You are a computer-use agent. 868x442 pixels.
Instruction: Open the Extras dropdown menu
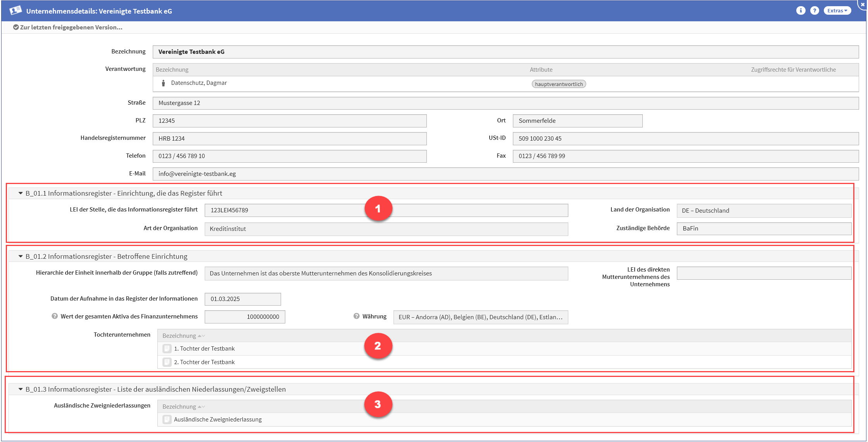837,10
